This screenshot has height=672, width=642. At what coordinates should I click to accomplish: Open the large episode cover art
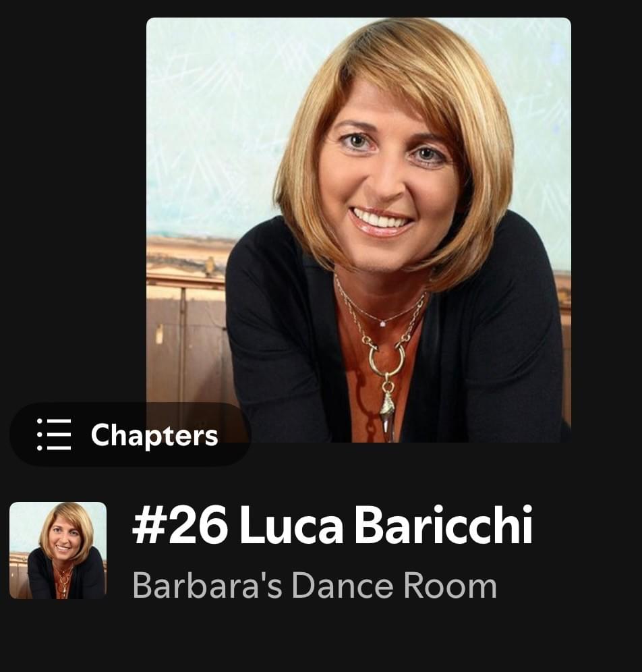tap(359, 229)
